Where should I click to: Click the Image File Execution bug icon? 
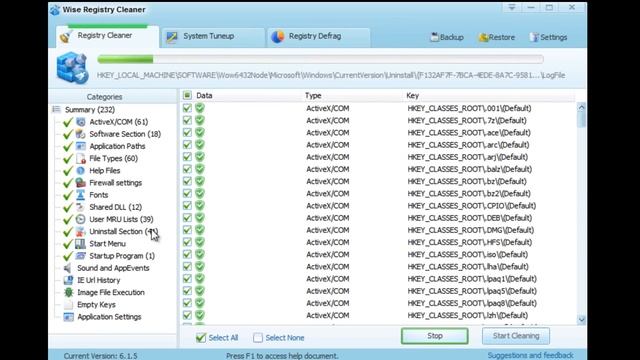click(68, 293)
